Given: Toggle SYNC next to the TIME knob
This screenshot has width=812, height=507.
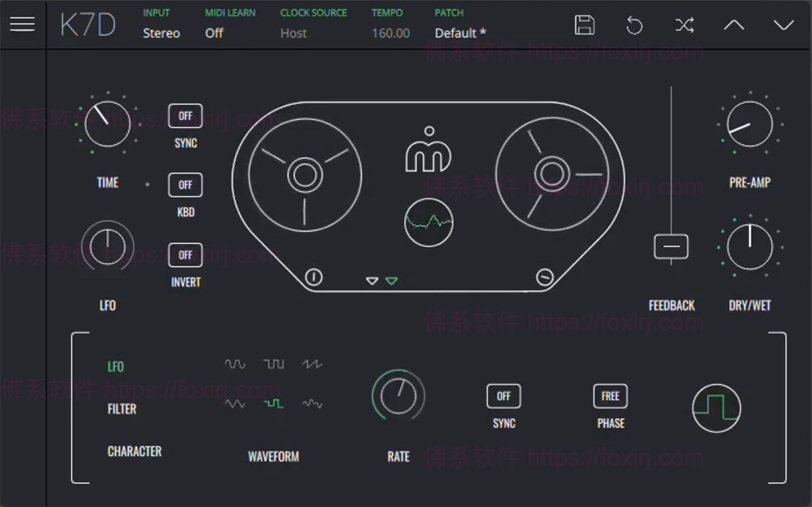Looking at the screenshot, I should click(x=185, y=116).
